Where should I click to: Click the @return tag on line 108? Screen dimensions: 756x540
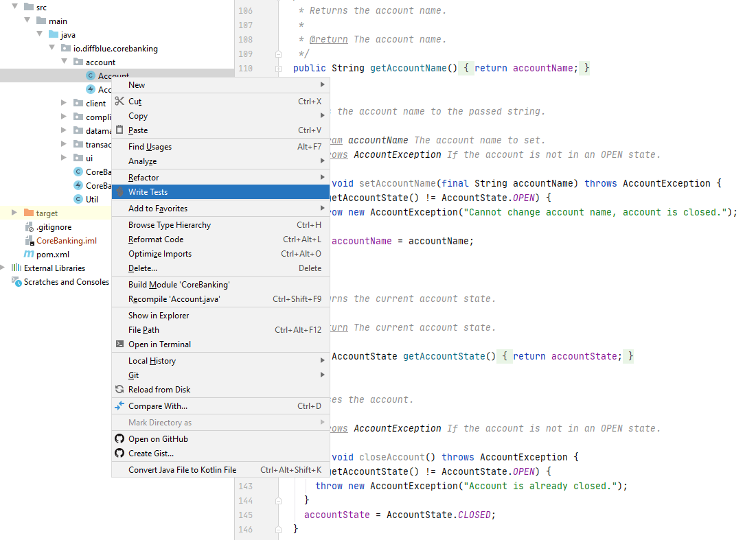click(328, 40)
